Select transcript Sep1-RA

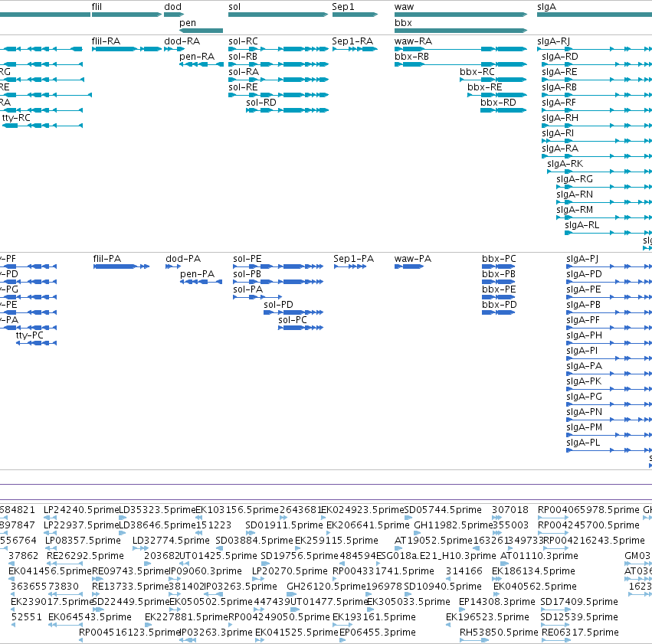pyautogui.click(x=355, y=49)
